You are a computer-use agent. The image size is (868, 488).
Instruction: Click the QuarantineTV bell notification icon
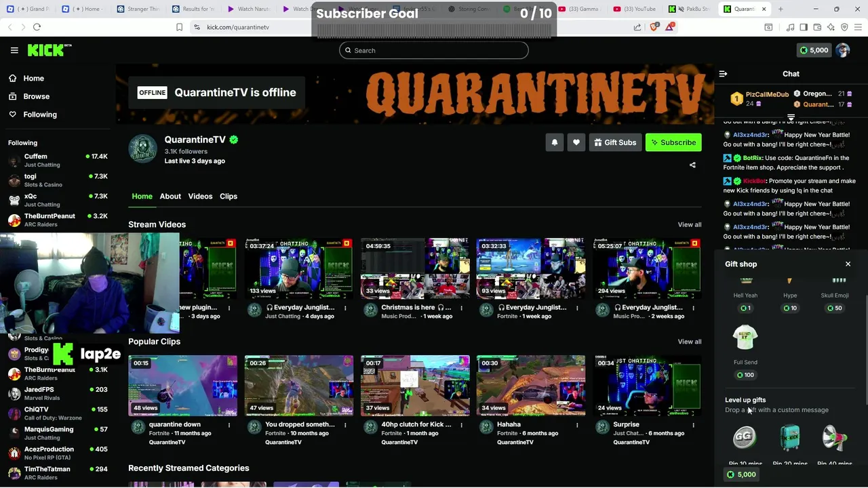click(555, 142)
